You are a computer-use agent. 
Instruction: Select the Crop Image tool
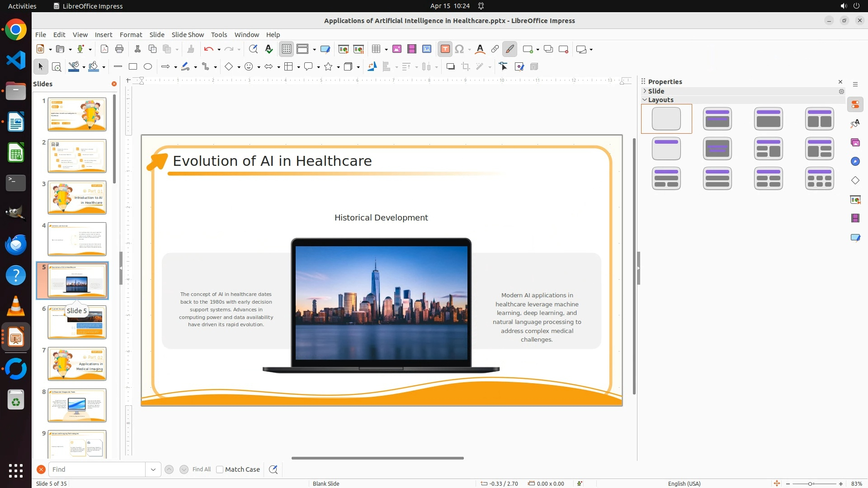tap(466, 67)
